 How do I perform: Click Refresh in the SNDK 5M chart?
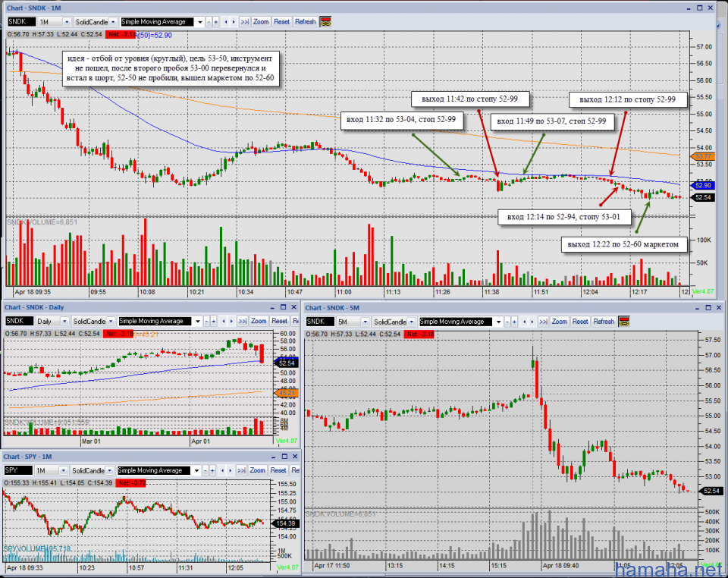coord(604,322)
